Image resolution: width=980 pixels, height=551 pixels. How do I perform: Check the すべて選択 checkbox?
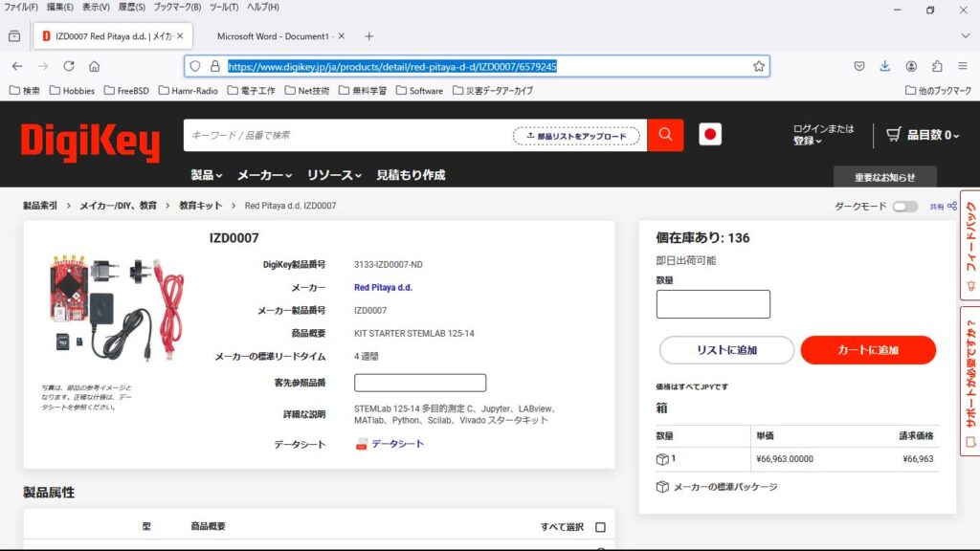[601, 527]
